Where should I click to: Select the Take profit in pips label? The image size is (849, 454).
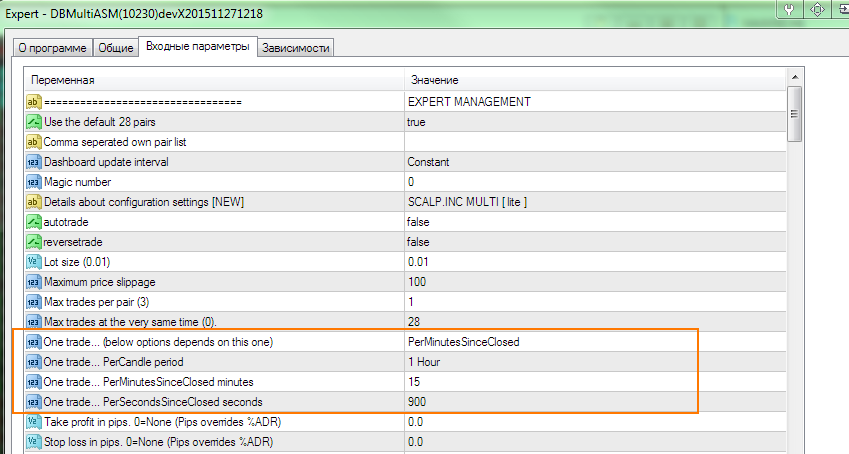[x=162, y=422]
